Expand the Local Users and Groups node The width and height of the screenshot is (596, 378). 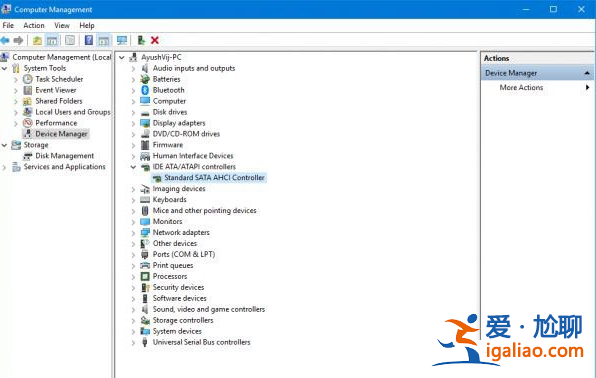[x=16, y=113]
